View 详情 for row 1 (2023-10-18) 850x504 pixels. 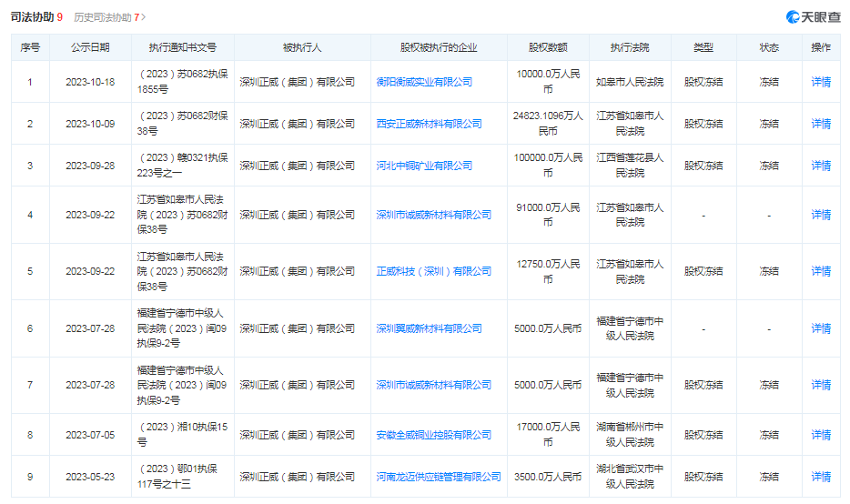click(821, 82)
